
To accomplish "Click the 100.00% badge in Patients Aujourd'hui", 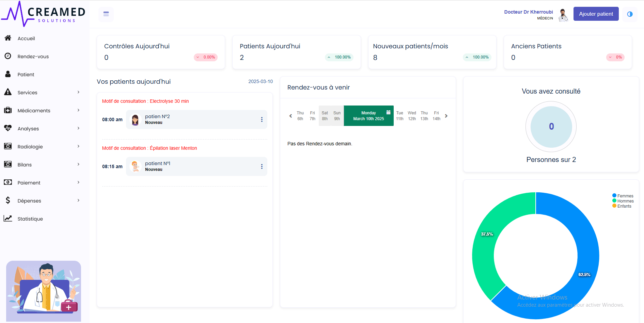I will coord(339,57).
